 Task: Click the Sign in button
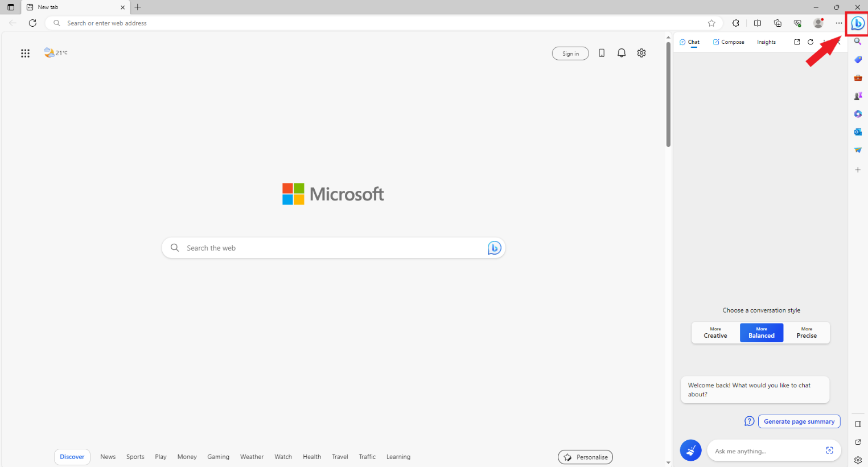(570, 54)
